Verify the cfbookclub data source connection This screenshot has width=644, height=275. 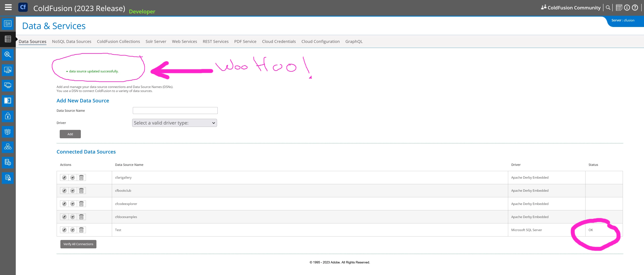(x=72, y=191)
